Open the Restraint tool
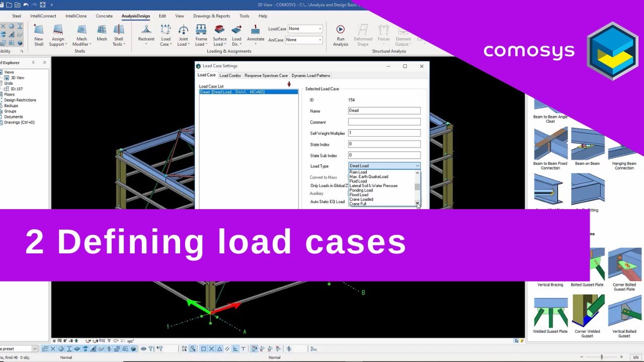 click(x=146, y=34)
